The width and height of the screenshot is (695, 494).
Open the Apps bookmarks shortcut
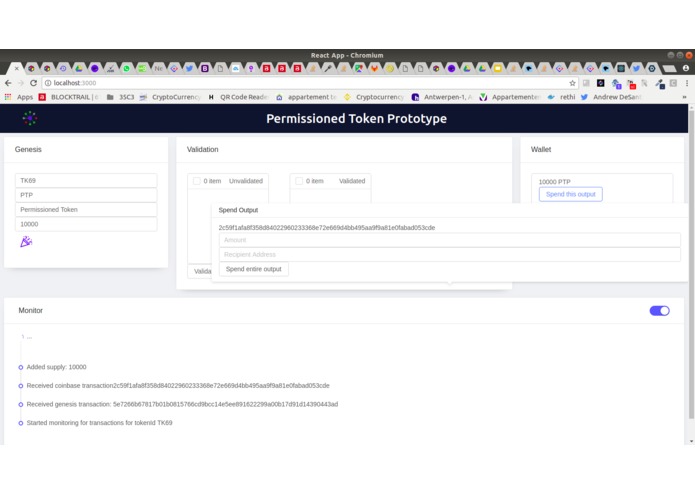pyautogui.click(x=19, y=97)
